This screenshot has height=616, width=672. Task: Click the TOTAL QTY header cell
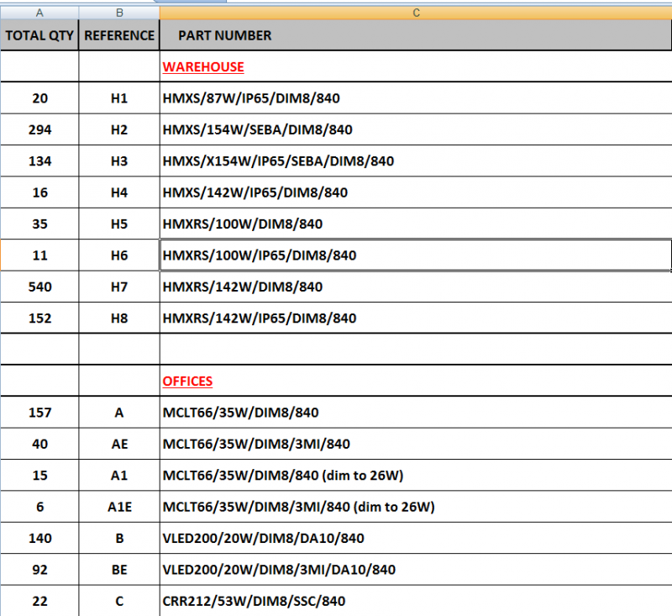point(39,35)
